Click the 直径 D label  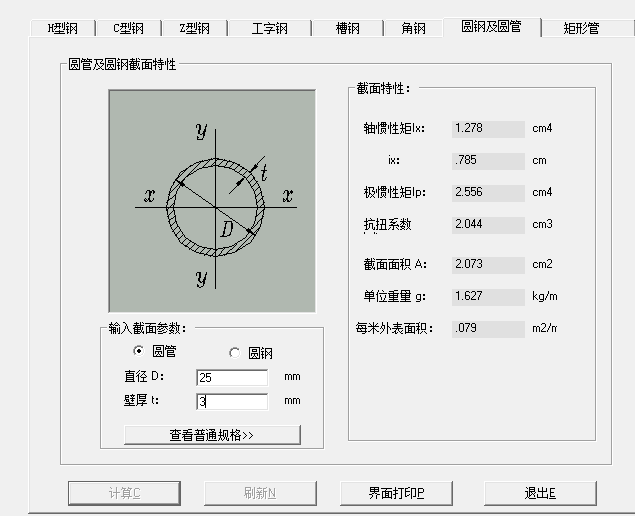(144, 377)
